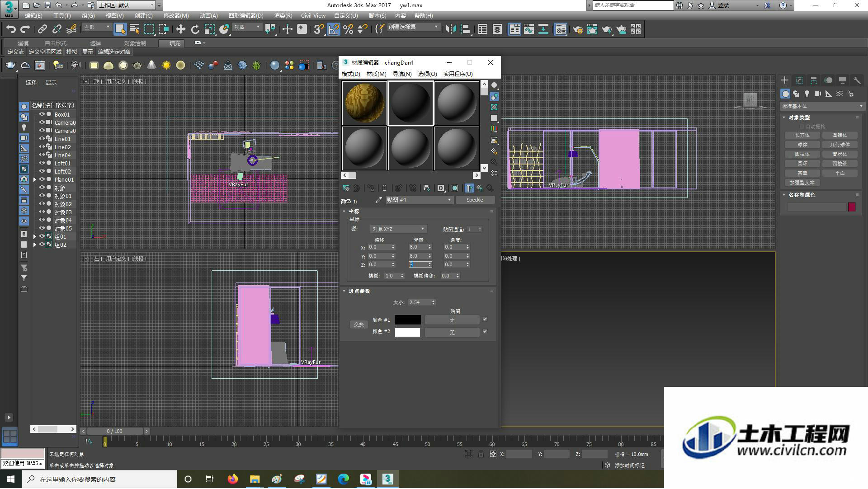Toggle 自动栅格 checkbox
The width and height of the screenshot is (868, 489).
tap(802, 127)
